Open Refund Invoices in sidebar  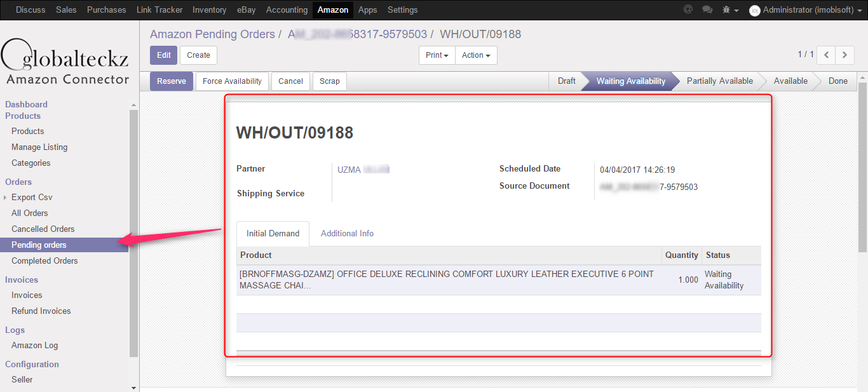[x=41, y=311]
